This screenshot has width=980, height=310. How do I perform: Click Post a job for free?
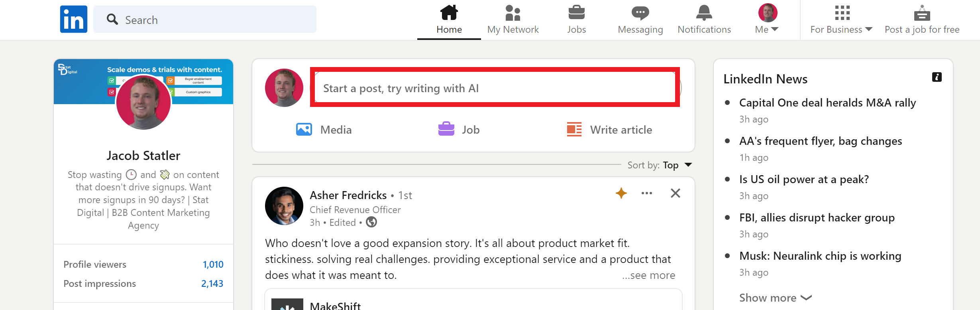922,20
